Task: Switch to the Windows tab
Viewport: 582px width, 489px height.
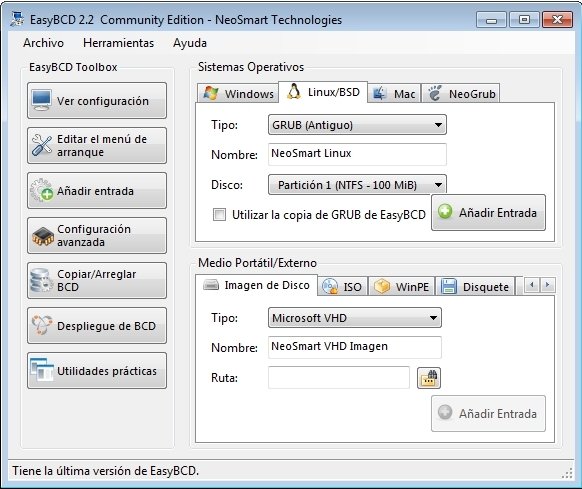Action: tap(238, 93)
